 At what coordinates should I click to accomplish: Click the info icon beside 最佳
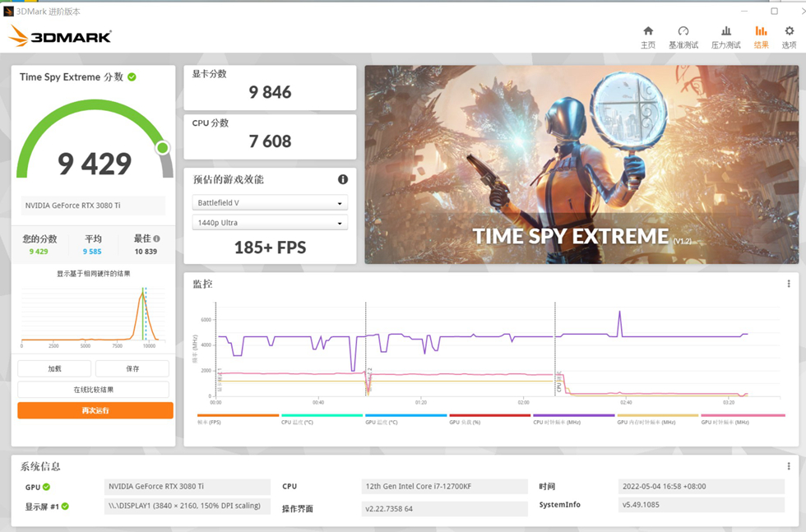pos(157,238)
